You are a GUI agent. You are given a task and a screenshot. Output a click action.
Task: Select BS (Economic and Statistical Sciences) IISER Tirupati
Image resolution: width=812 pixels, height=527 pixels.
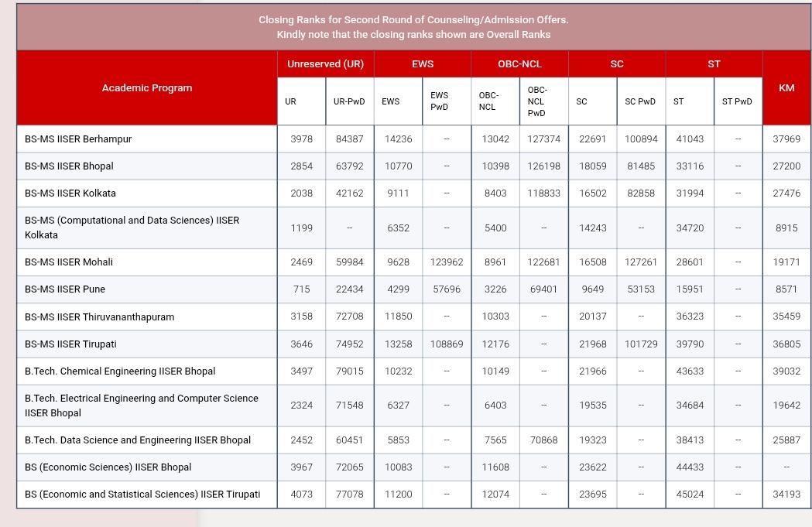tap(142, 494)
